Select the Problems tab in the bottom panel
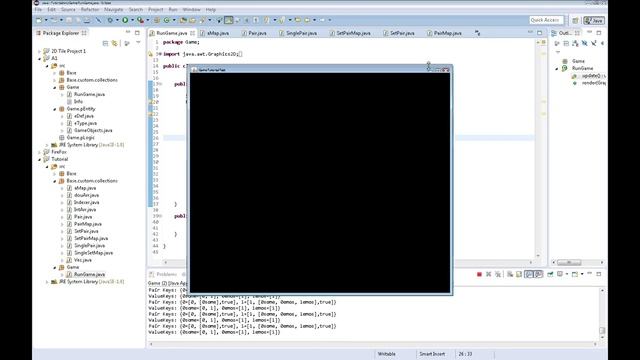This screenshot has height=360, width=640. [163, 274]
